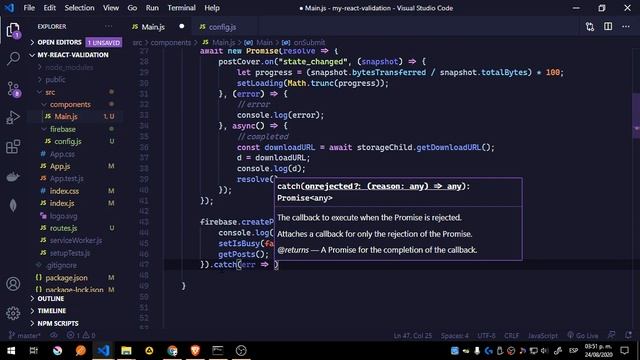This screenshot has width=640, height=360.
Task: Open the Search view in activity bar
Action: (13, 59)
